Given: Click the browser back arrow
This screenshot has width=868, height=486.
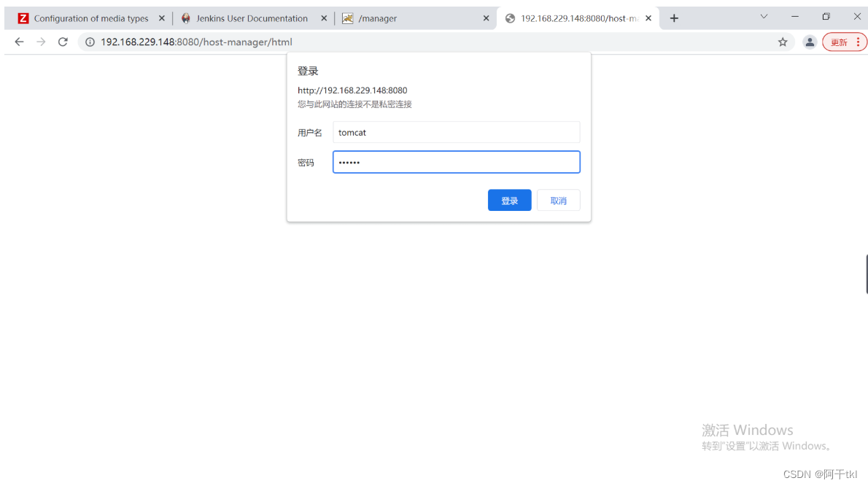Looking at the screenshot, I should pyautogui.click(x=20, y=42).
